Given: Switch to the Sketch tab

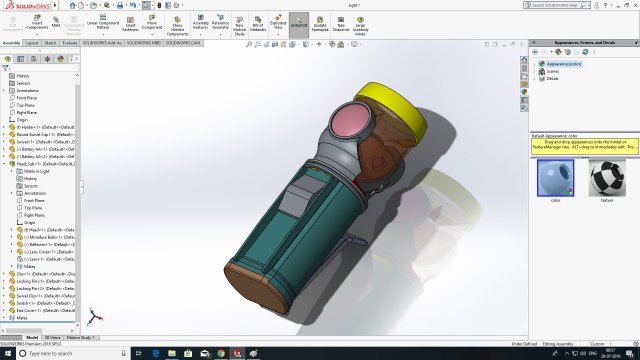Looking at the screenshot, I should pyautogui.click(x=50, y=43).
